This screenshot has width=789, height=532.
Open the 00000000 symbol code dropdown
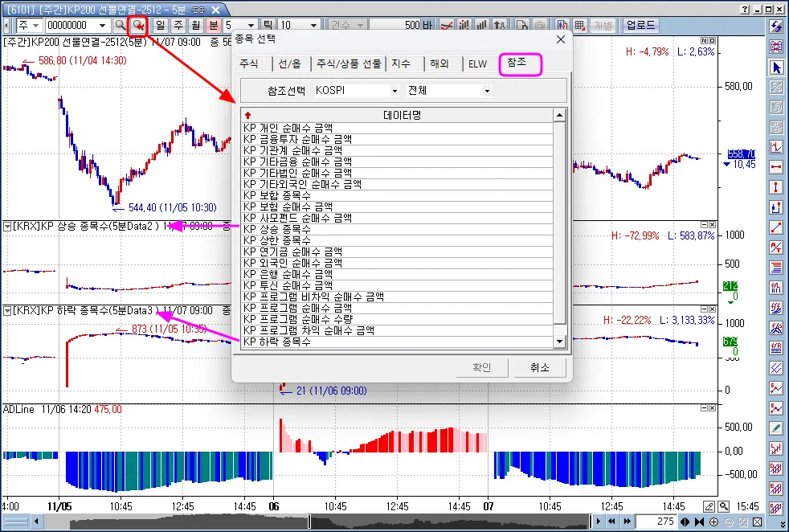(103, 25)
